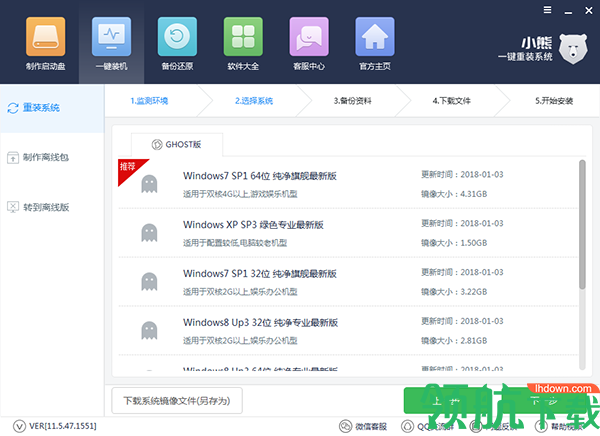Image resolution: width=600 pixels, height=436 pixels.
Task: Open 微信客服 WeChat support
Action: [x=363, y=426]
